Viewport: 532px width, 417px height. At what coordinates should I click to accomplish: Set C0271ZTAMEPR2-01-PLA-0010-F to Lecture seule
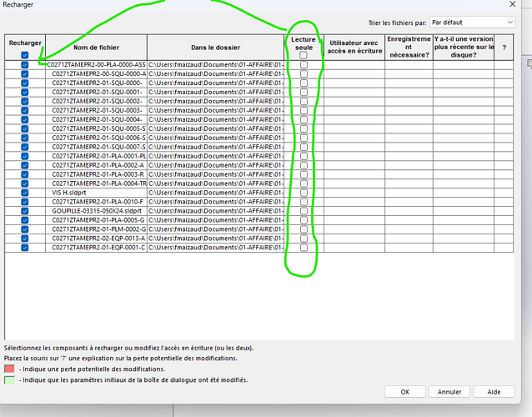pyautogui.click(x=304, y=202)
